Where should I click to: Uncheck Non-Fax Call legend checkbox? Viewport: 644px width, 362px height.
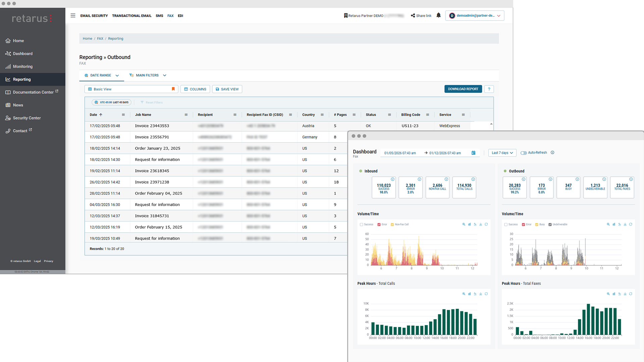coord(392,225)
